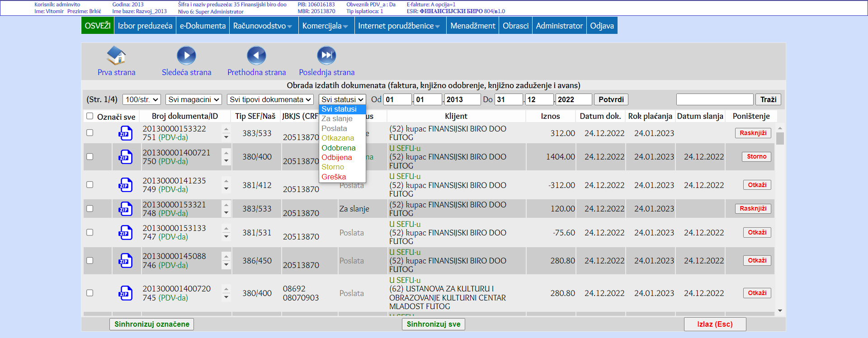Viewport: 868px width, 338px height.
Task: Click the Prethodna strana arrow icon
Action: click(256, 56)
